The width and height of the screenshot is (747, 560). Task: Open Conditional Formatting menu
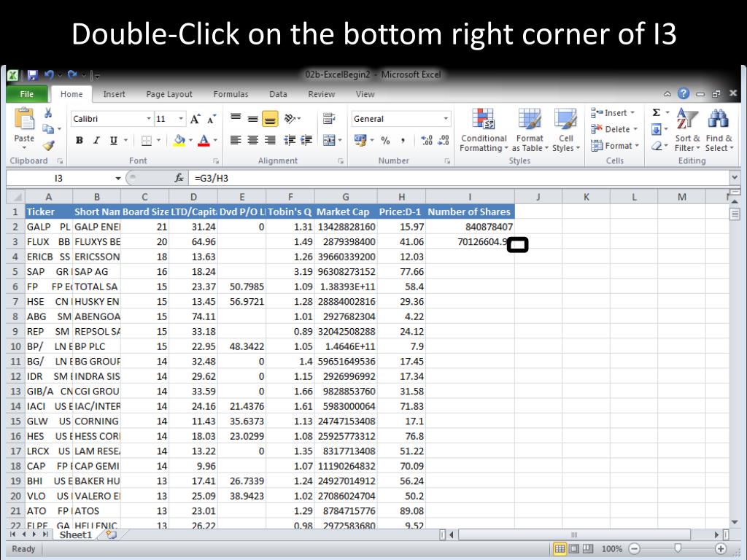pyautogui.click(x=484, y=130)
